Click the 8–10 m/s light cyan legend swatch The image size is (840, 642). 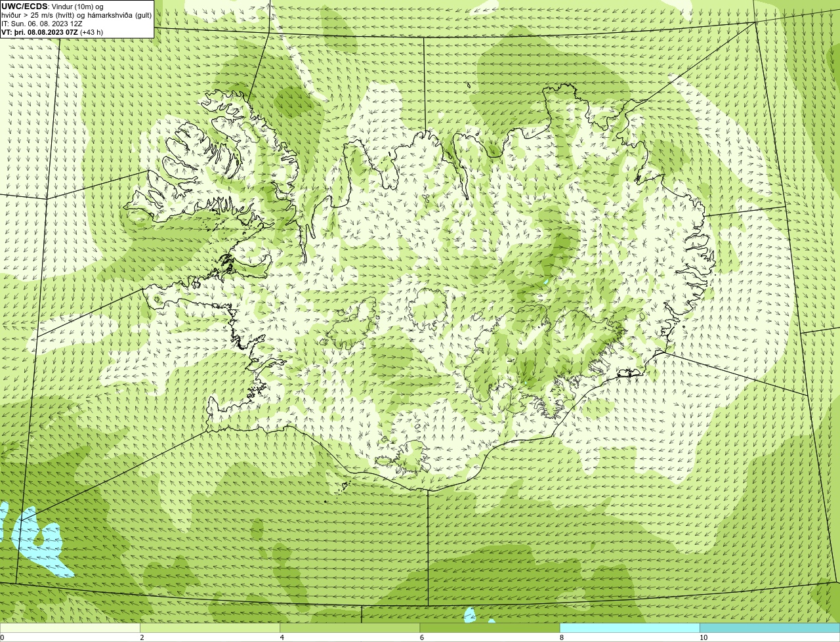point(629,628)
